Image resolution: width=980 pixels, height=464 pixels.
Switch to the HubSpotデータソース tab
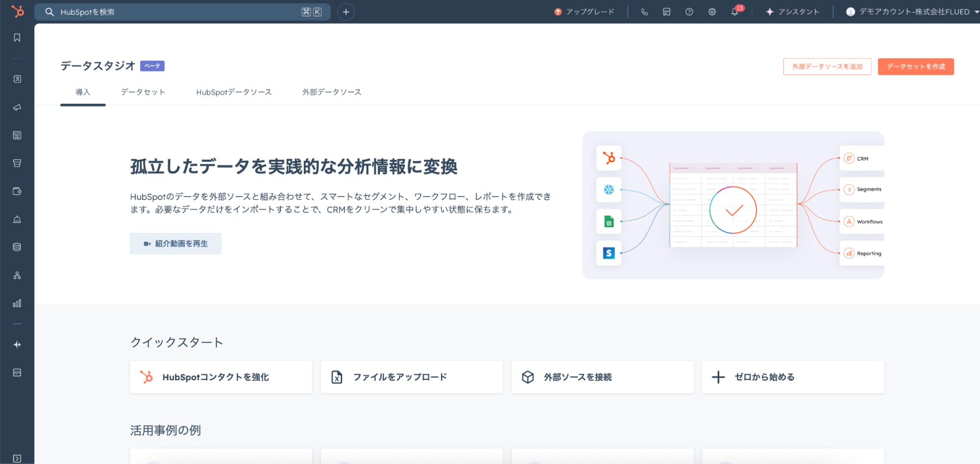(233, 92)
